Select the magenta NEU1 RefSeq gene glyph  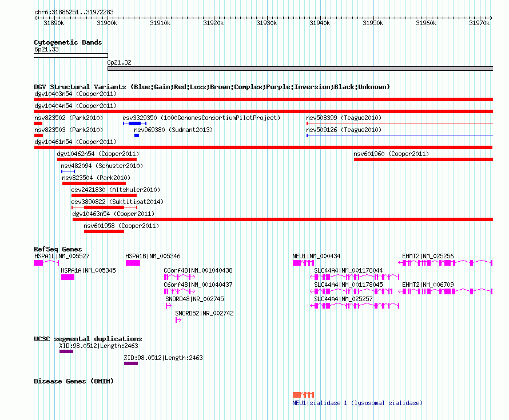[x=304, y=263]
